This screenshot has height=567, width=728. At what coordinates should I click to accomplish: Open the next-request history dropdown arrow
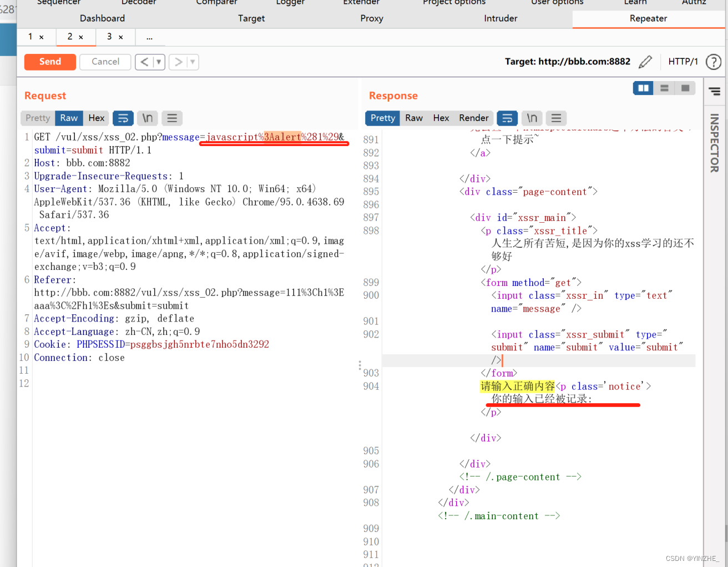click(193, 62)
